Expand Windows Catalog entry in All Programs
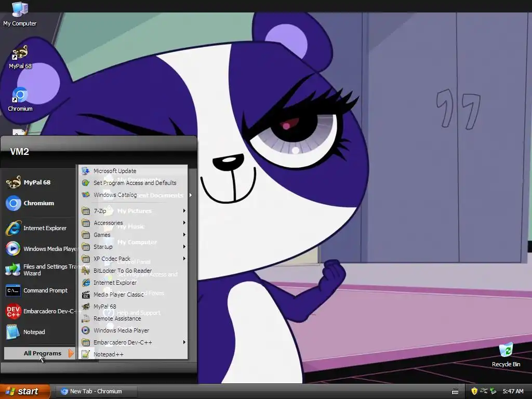 [133, 195]
